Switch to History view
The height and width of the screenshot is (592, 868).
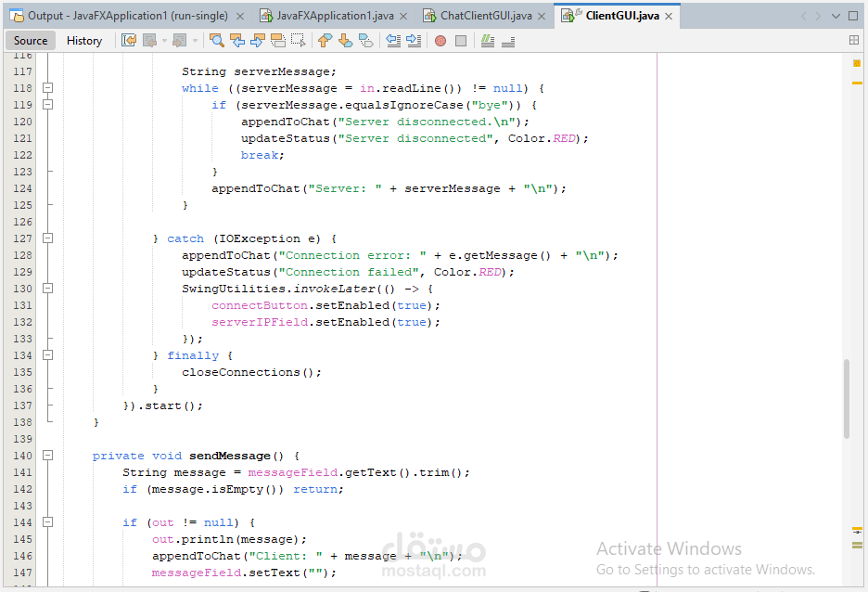84,41
